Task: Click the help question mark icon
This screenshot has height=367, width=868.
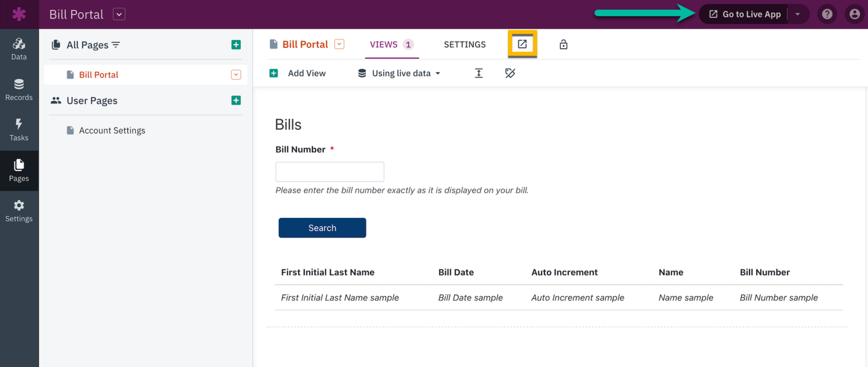Action: click(827, 14)
